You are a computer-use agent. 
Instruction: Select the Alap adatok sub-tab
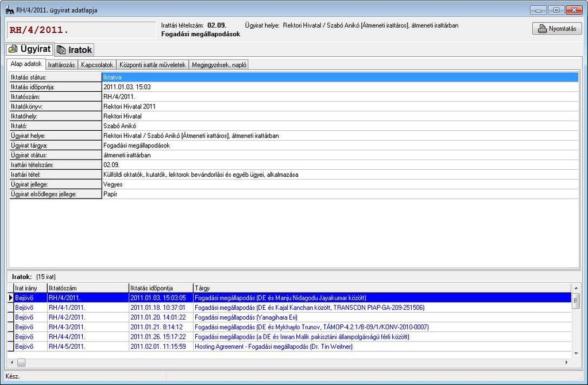(26, 64)
